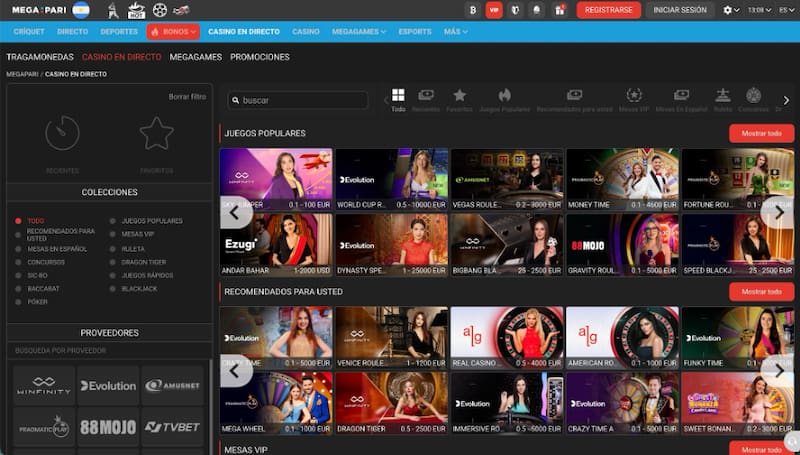Show all Recomendados Para Usted games
The image size is (800, 455).
[x=762, y=292]
